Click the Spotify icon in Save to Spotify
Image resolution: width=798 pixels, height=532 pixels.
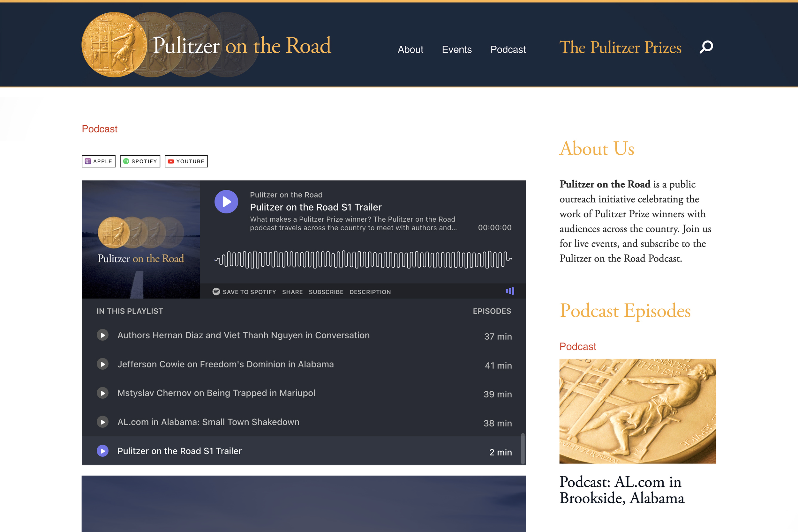coord(216,292)
